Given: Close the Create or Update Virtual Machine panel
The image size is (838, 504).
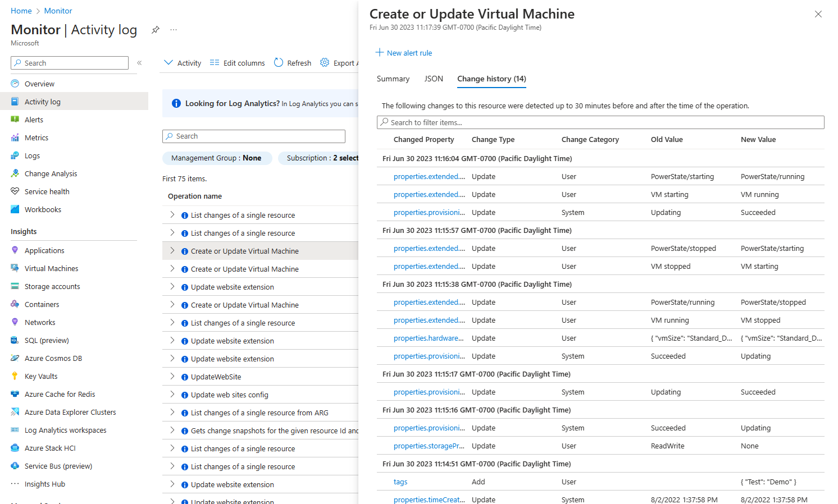Looking at the screenshot, I should (818, 14).
